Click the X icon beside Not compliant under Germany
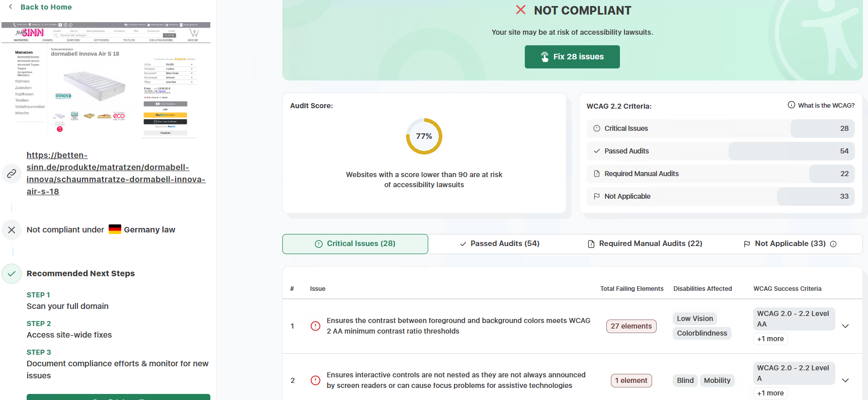Viewport: 868px width, 400px height. point(12,230)
